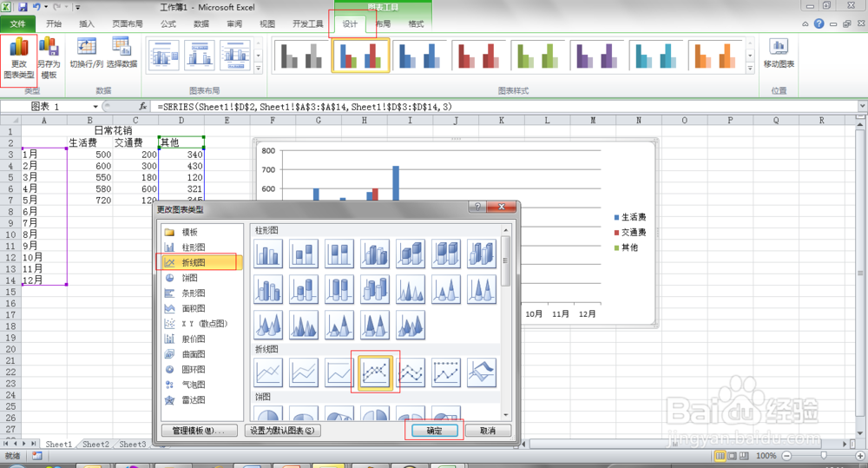This screenshot has height=468, width=868.
Task: Apply the all-blue chart style
Action: (x=419, y=56)
